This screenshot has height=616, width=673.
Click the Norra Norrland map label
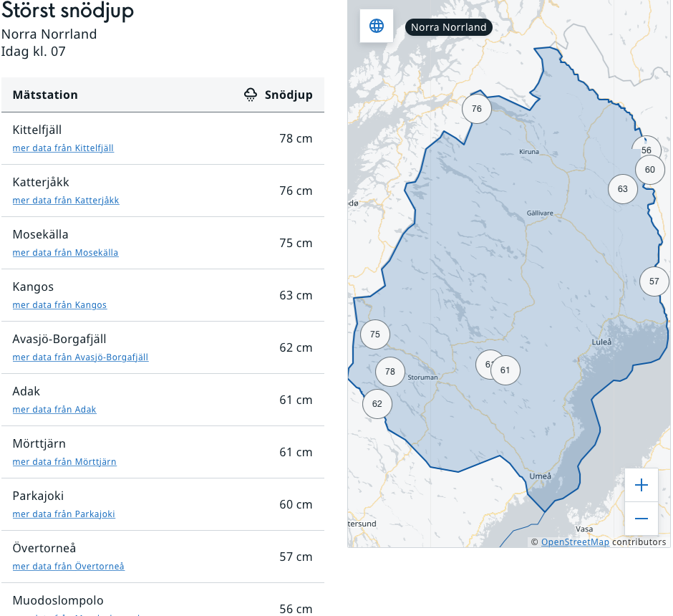(x=448, y=27)
